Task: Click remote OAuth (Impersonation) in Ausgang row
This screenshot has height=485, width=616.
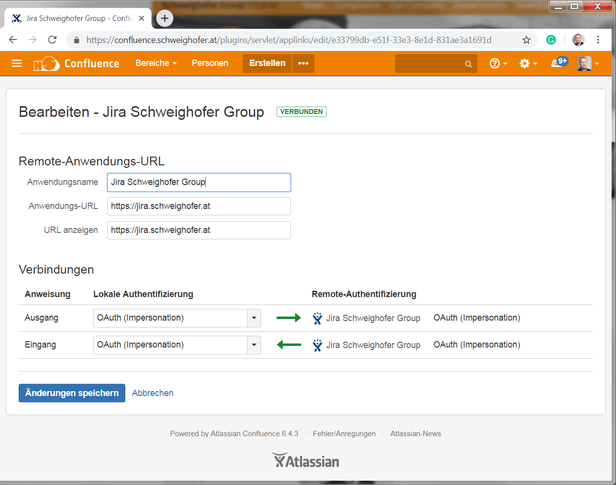Action: click(477, 318)
